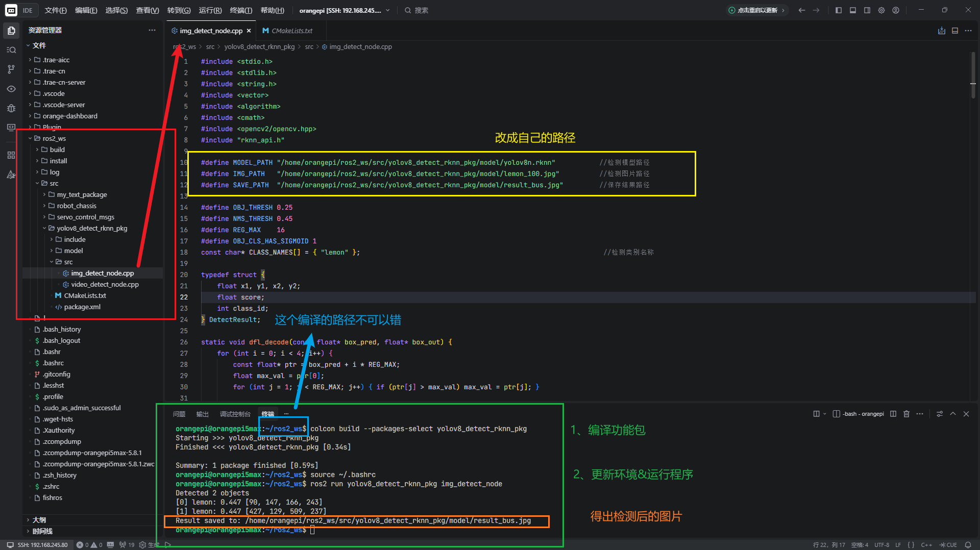Click the notification bell in status bar

(968, 545)
